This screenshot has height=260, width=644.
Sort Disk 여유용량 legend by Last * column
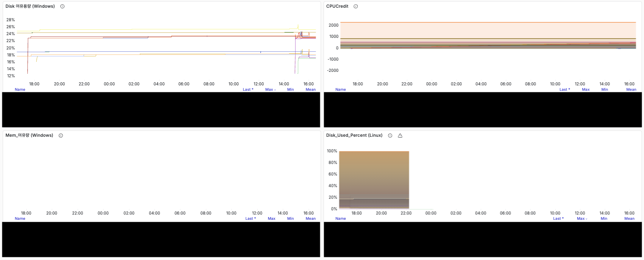tap(248, 90)
